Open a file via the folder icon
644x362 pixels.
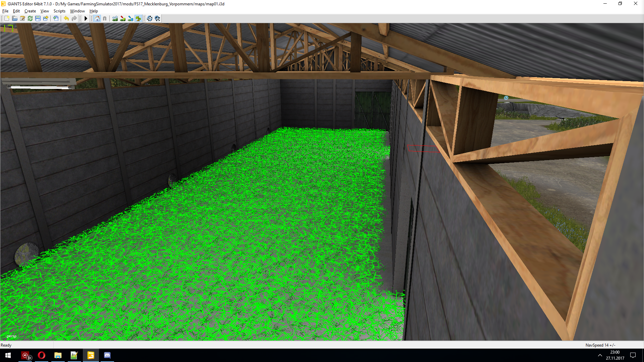(x=15, y=18)
